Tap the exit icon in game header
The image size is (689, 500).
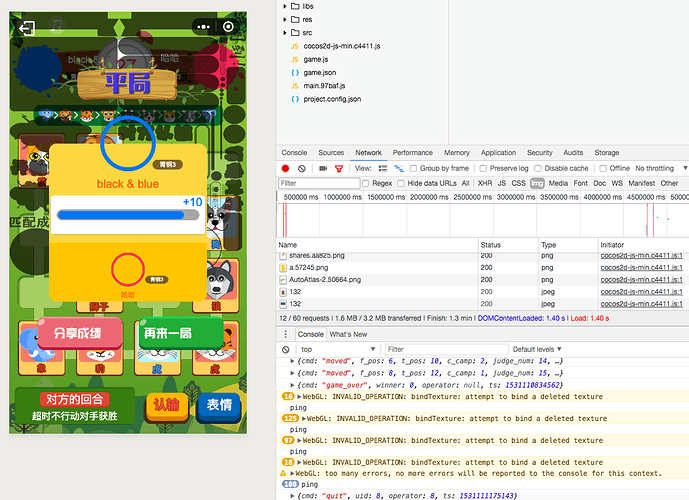(x=26, y=29)
